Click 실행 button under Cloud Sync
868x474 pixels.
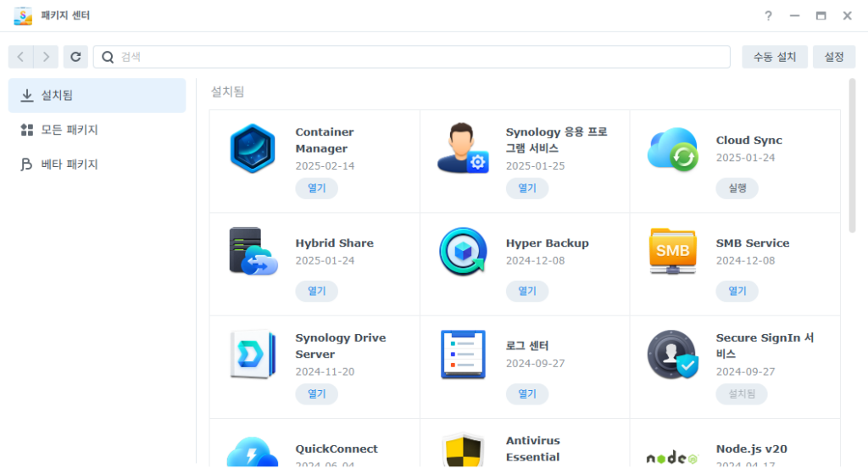click(x=737, y=188)
